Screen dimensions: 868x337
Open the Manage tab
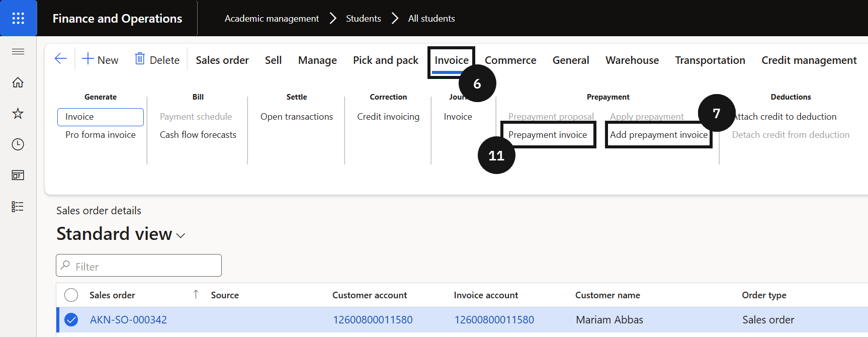pos(317,60)
